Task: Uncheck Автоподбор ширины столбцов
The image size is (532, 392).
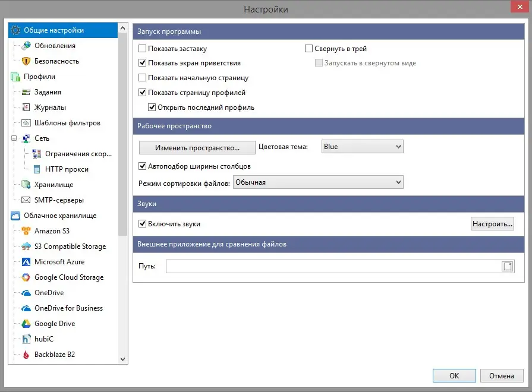Action: (x=142, y=166)
